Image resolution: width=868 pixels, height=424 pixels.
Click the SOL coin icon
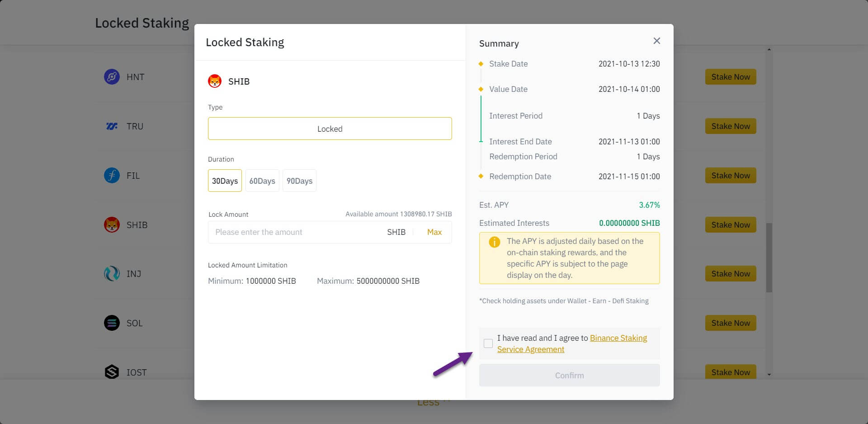pos(112,323)
